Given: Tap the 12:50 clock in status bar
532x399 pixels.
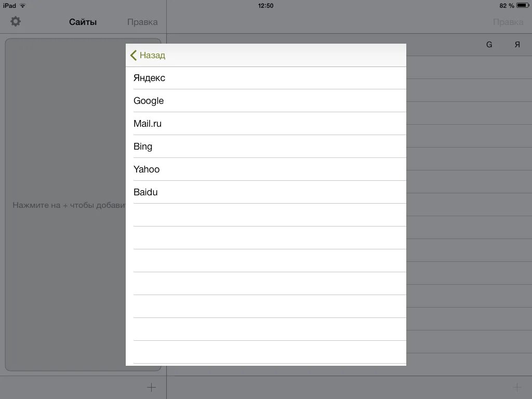Looking at the screenshot, I should coord(265,5).
